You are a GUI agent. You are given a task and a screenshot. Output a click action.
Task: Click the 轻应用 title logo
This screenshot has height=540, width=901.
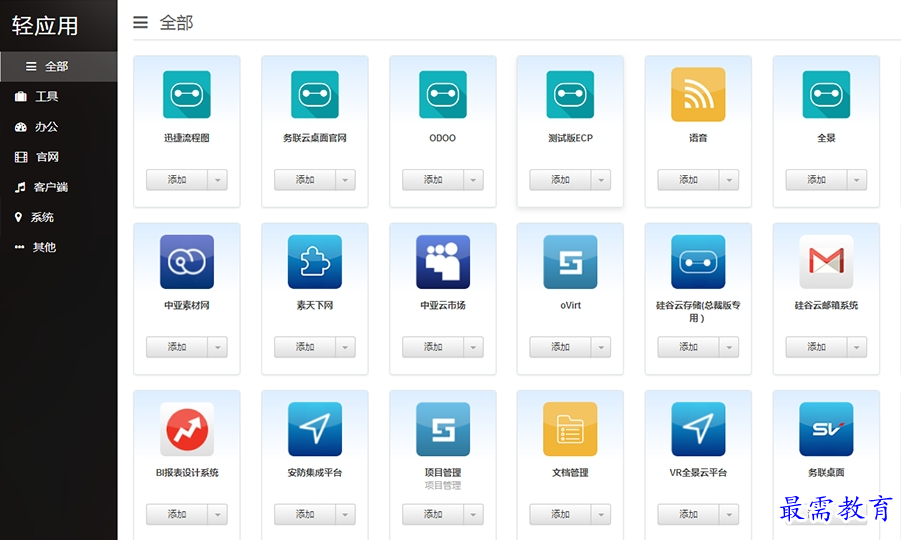[x=45, y=26]
